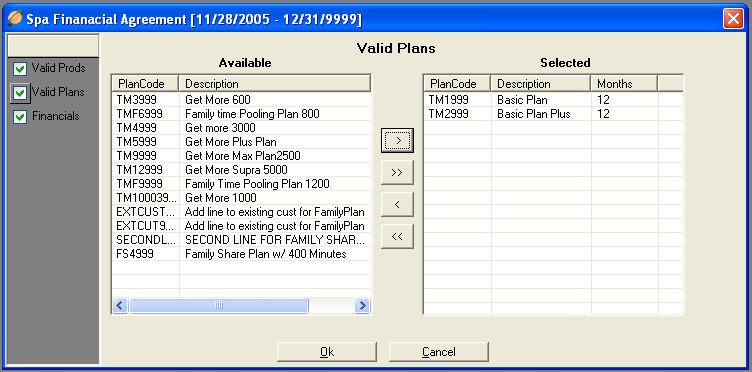Viewport: 752px width, 372px height.
Task: Close the Spa Financial Agreement window
Action: point(733,19)
